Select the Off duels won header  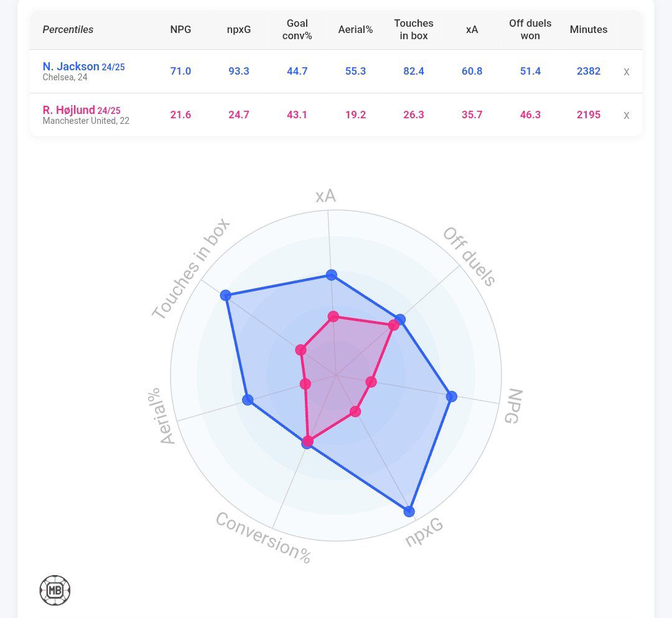[x=530, y=29]
